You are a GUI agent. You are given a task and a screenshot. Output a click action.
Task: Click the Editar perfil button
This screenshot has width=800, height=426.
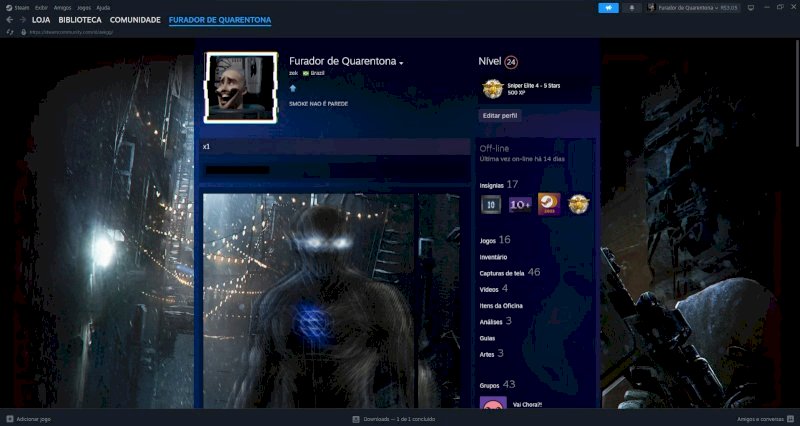click(x=499, y=116)
